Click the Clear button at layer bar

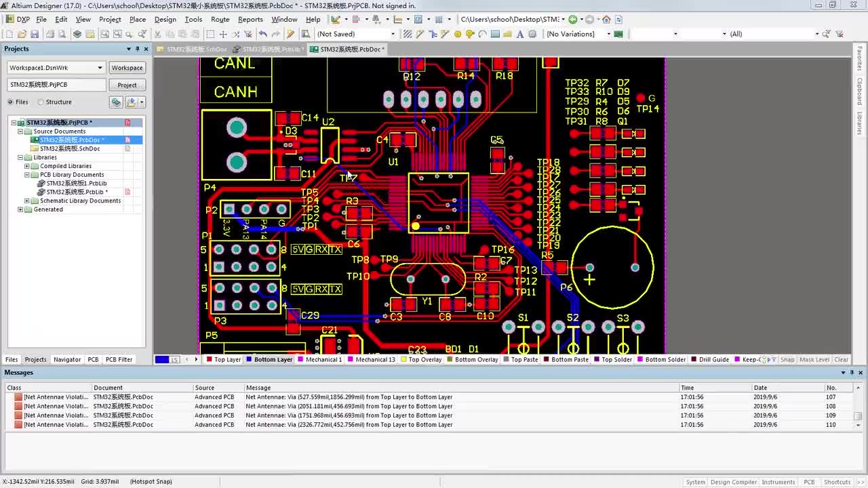pos(841,360)
